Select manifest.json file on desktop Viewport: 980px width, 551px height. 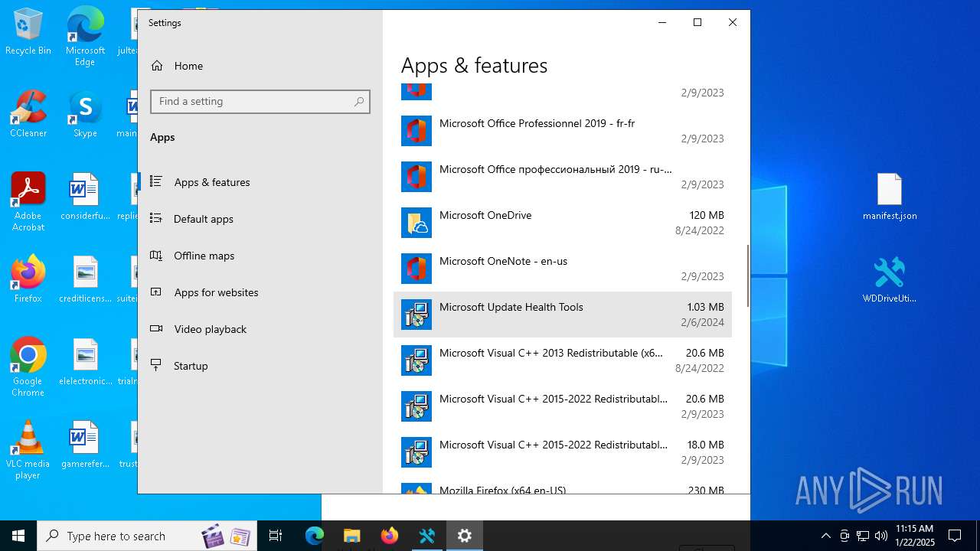(890, 197)
